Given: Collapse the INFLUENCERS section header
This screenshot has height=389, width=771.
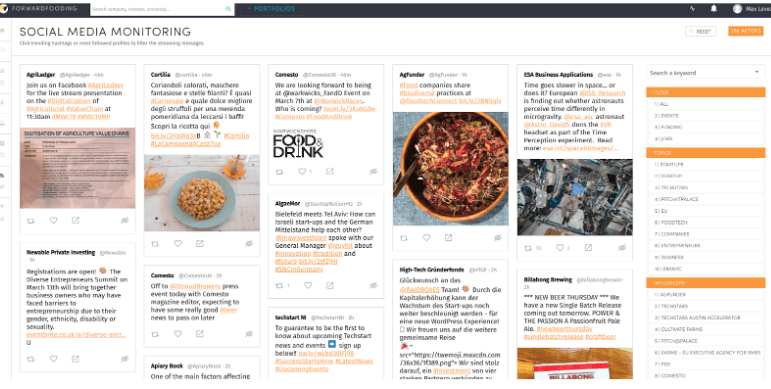Looking at the screenshot, I should pyautogui.click(x=706, y=283).
